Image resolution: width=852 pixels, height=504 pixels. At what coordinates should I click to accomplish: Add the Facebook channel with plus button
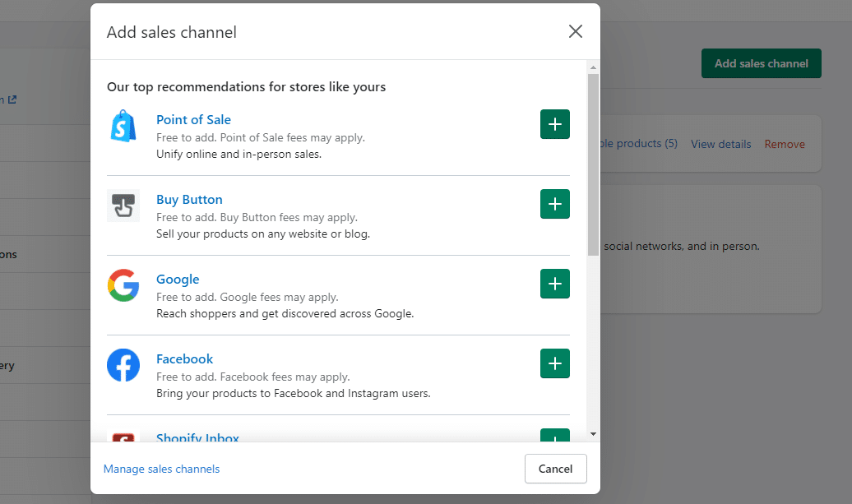point(555,363)
